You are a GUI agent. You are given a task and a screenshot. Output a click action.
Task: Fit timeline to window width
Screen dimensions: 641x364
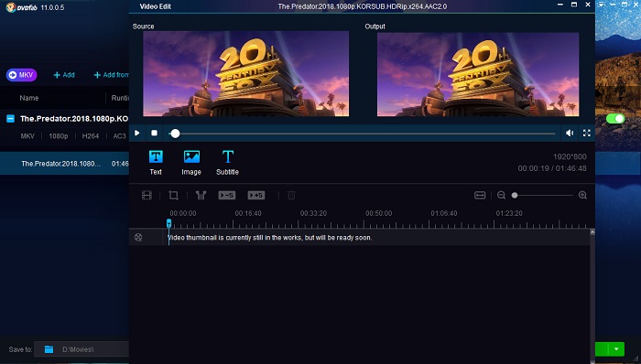coord(480,196)
